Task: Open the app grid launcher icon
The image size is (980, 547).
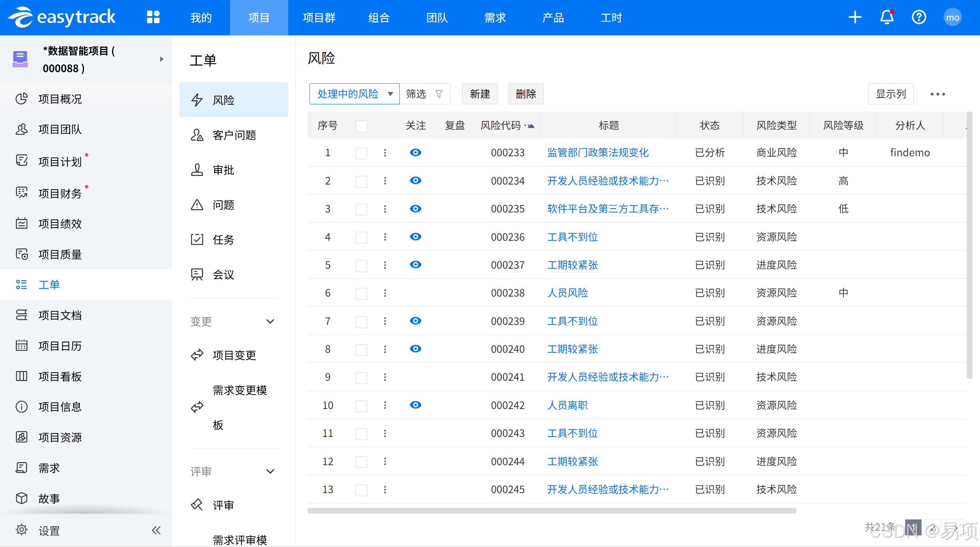Action: (x=153, y=17)
